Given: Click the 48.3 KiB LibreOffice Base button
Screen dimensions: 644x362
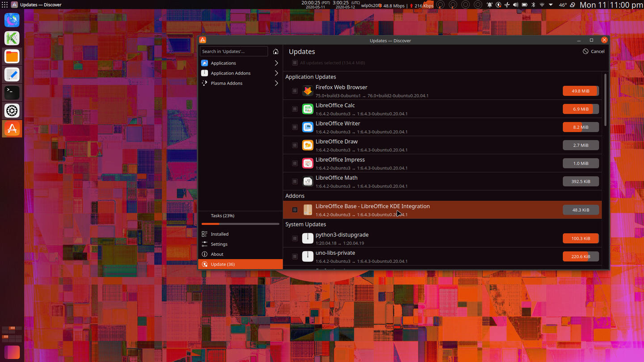Looking at the screenshot, I should [580, 210].
